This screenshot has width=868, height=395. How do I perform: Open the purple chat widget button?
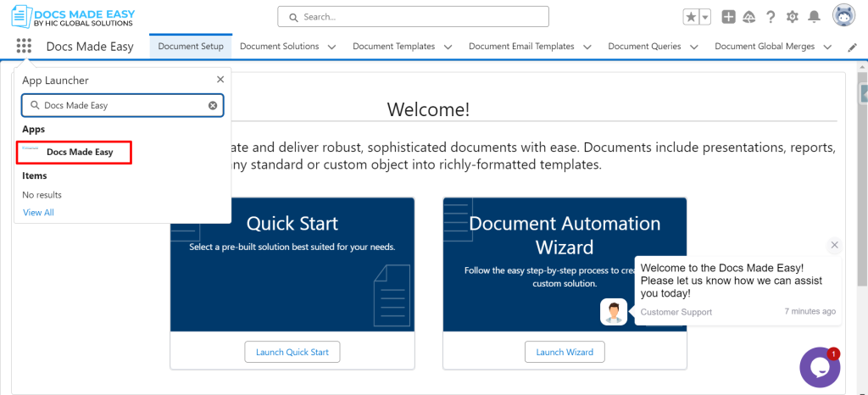820,367
